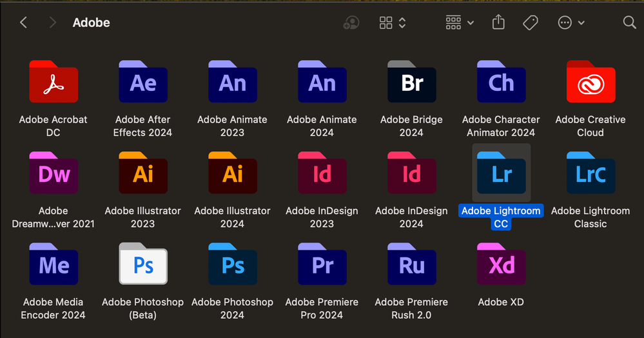Select the Adobe Animate 2023 folder icon
This screenshot has width=644, height=338.
point(233,81)
